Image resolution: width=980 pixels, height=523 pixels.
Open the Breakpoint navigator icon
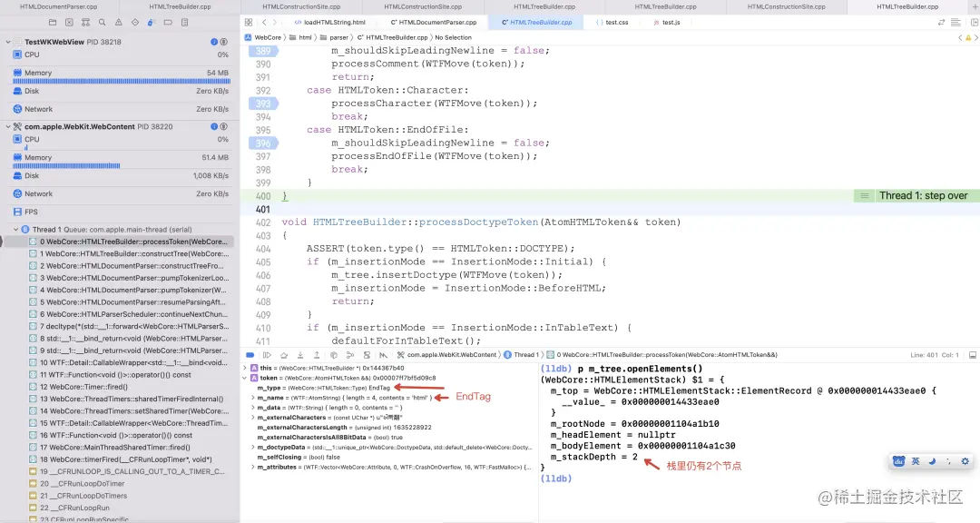coord(168,22)
